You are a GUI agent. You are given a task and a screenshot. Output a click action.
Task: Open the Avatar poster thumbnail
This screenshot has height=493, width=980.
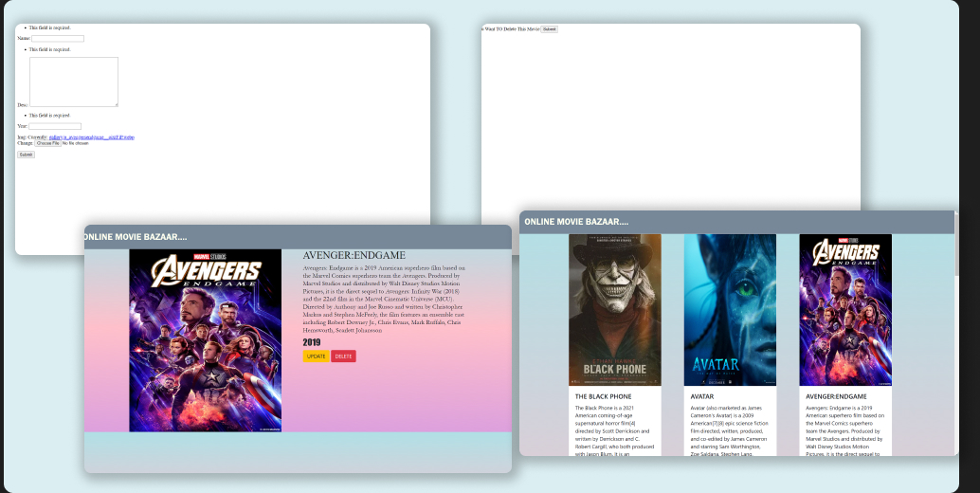coord(730,310)
